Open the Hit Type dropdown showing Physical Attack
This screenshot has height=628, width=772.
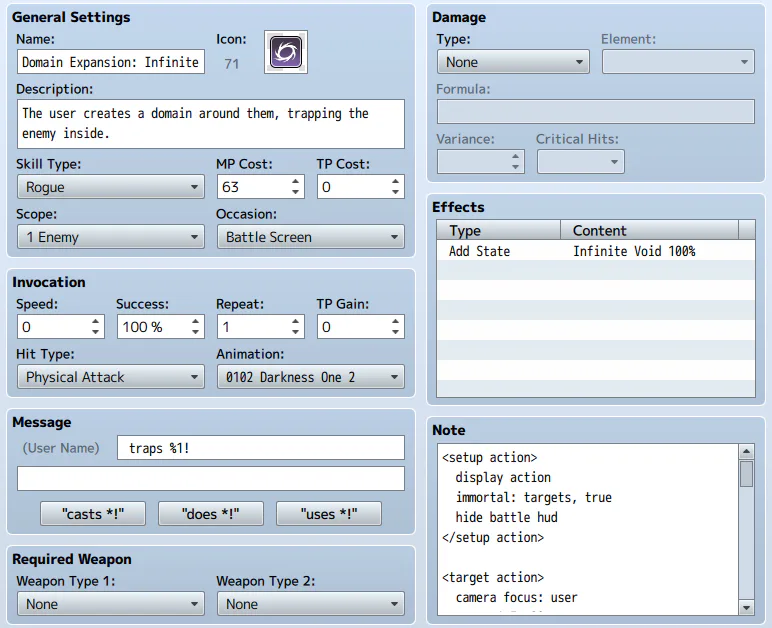coord(111,377)
